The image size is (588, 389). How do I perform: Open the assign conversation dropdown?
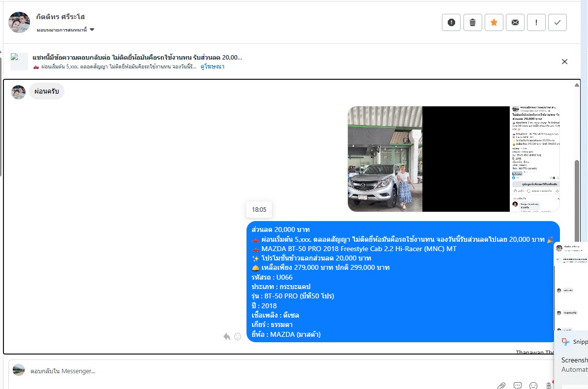tap(65, 30)
